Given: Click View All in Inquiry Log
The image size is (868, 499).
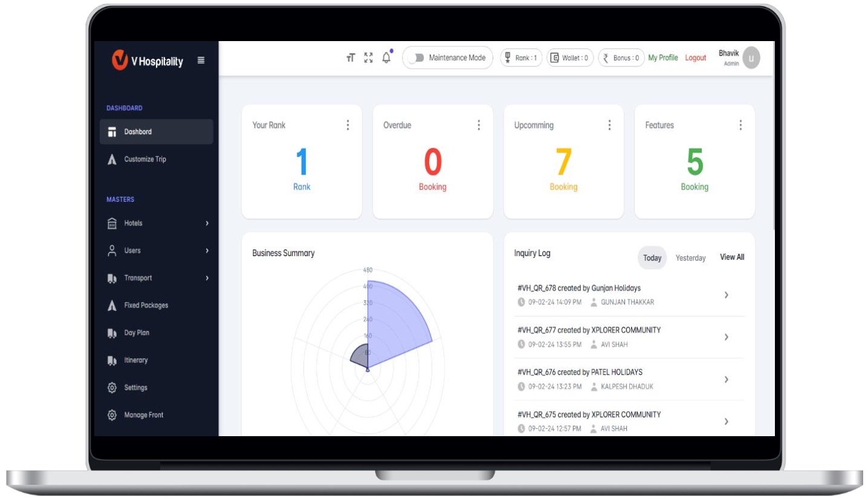Looking at the screenshot, I should click(731, 257).
